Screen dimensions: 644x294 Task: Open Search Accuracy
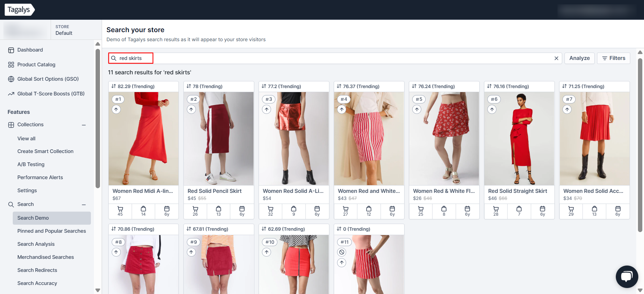37,283
